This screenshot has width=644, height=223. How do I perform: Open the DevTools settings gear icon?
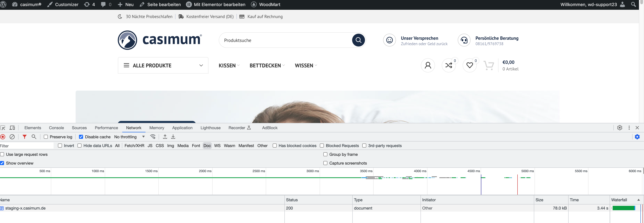coord(620,128)
